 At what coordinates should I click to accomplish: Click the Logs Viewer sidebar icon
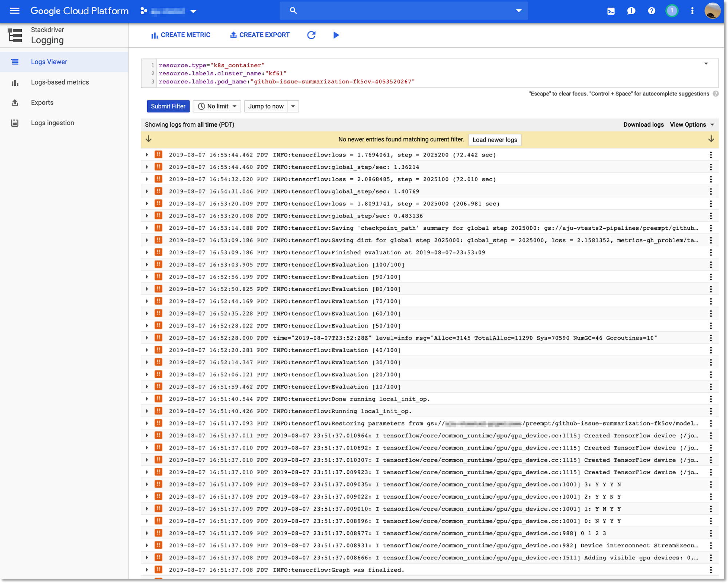pyautogui.click(x=15, y=61)
